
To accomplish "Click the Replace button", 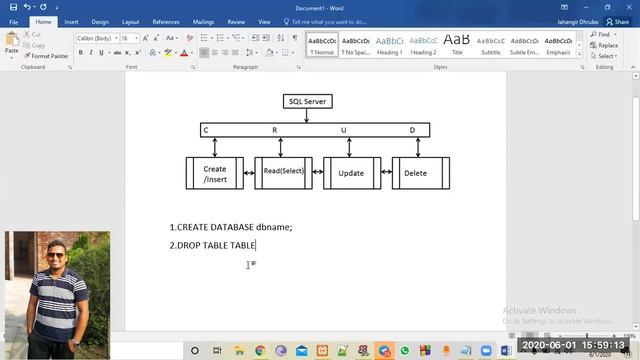I will [x=604, y=45].
